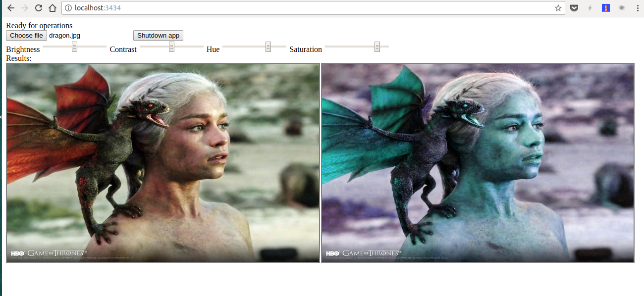The height and width of the screenshot is (296, 644).
Task: Click the browser forward arrow
Action: 25,8
